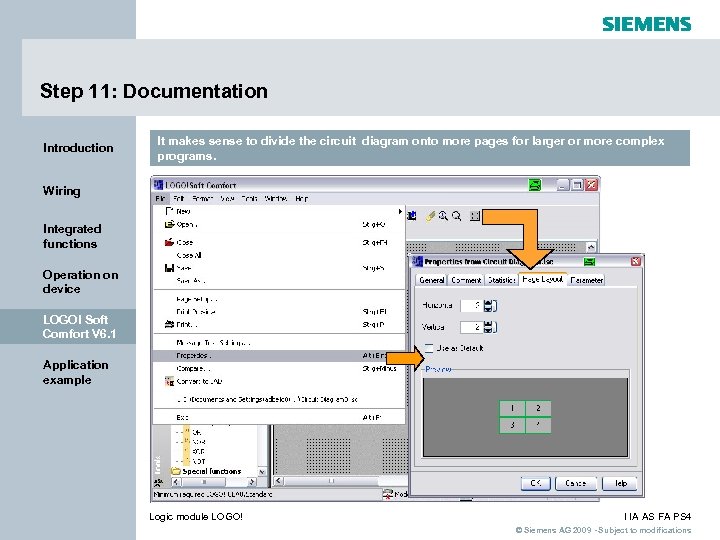Enable the Use as Default checkbox

click(x=429, y=348)
